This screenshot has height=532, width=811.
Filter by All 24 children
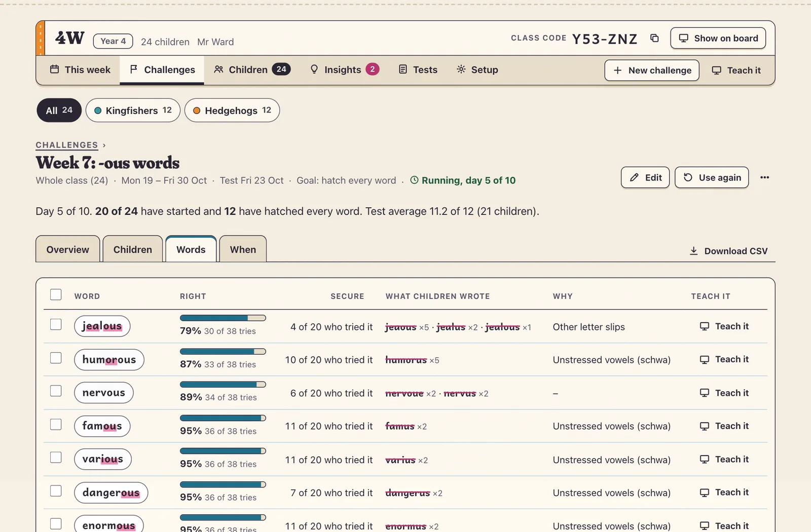click(x=59, y=110)
